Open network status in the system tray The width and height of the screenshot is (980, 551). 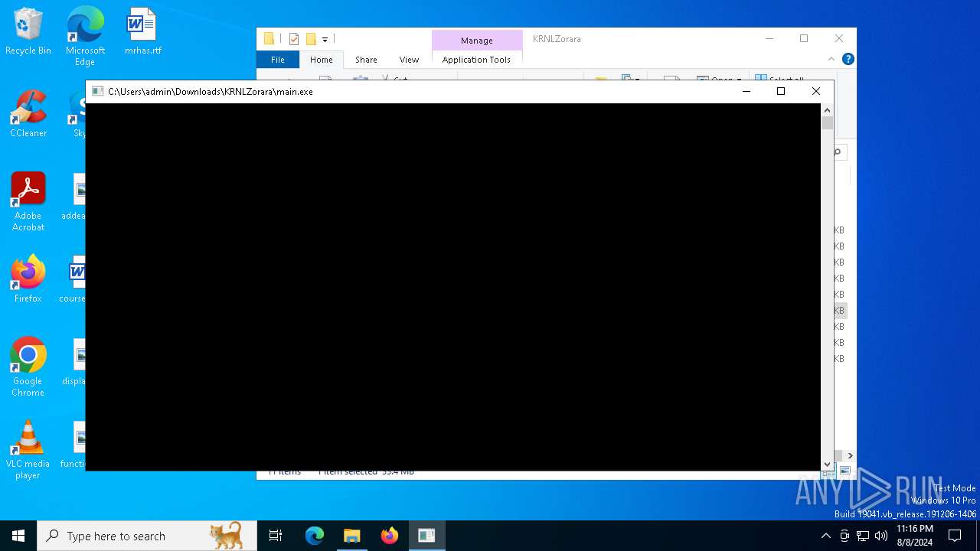[863, 536]
